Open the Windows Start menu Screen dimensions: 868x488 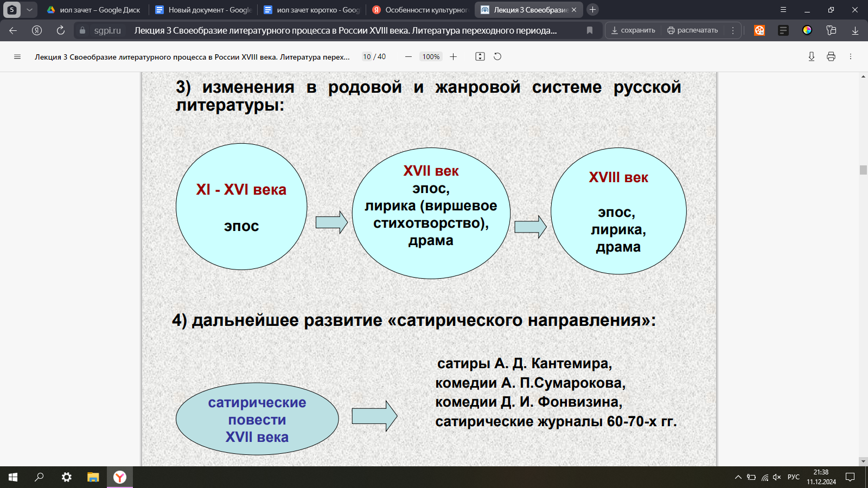tap(13, 477)
